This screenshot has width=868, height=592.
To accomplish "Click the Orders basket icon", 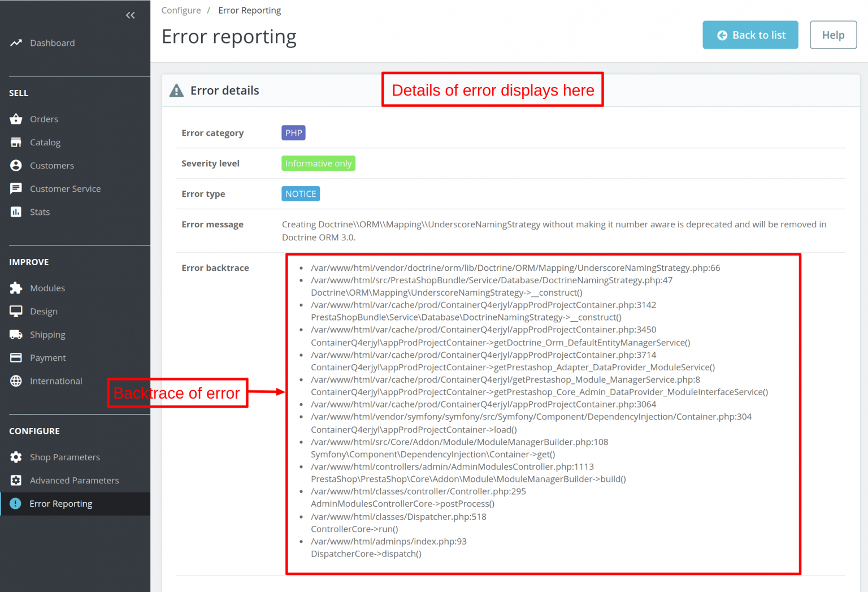I will click(x=16, y=119).
